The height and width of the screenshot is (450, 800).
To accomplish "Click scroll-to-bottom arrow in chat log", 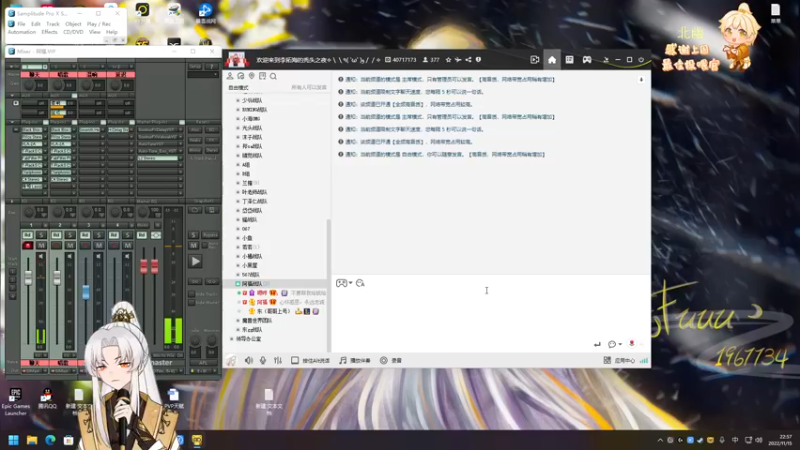I will (641, 80).
